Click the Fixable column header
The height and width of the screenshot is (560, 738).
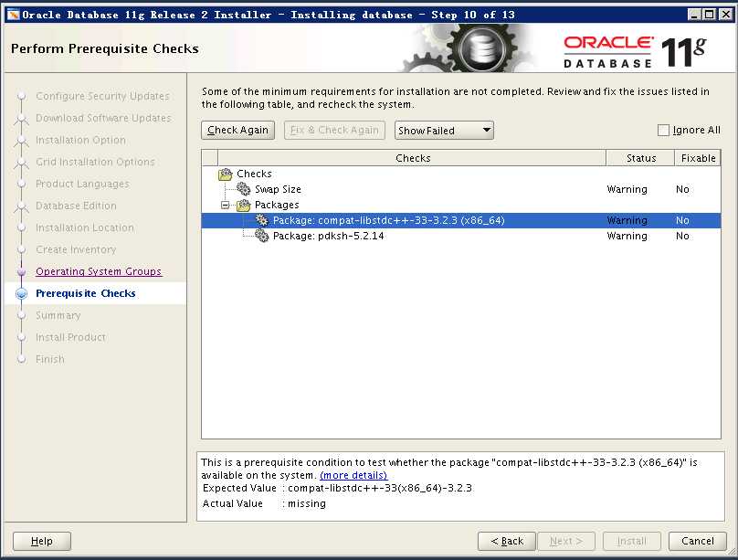(x=698, y=158)
